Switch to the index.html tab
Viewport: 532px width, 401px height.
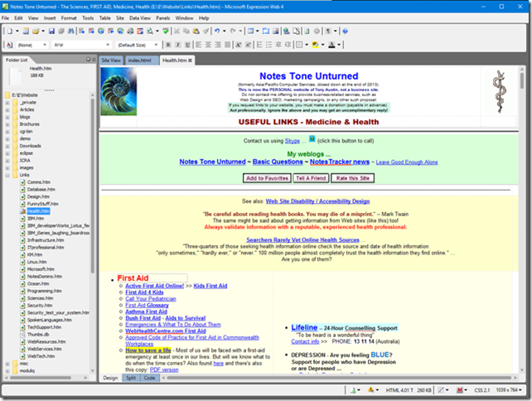140,60
